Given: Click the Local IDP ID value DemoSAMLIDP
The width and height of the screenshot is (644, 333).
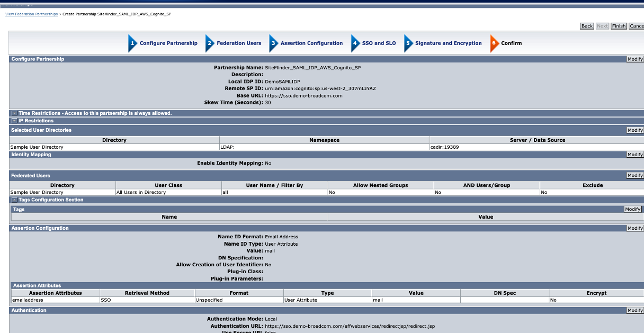Looking at the screenshot, I should coord(282,82).
